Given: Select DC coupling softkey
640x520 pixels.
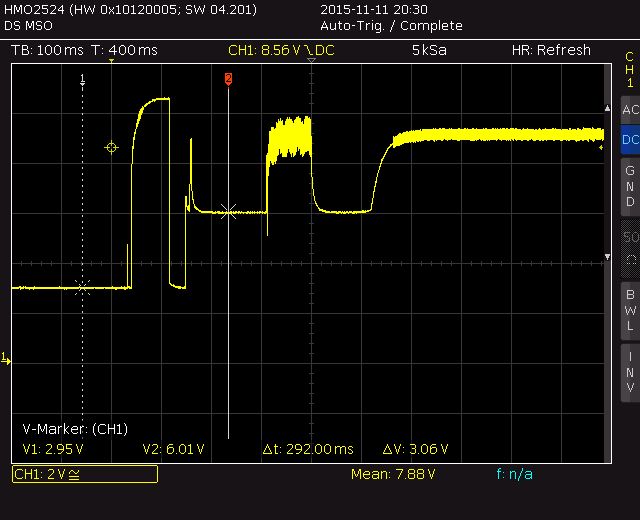Looking at the screenshot, I should [630, 140].
